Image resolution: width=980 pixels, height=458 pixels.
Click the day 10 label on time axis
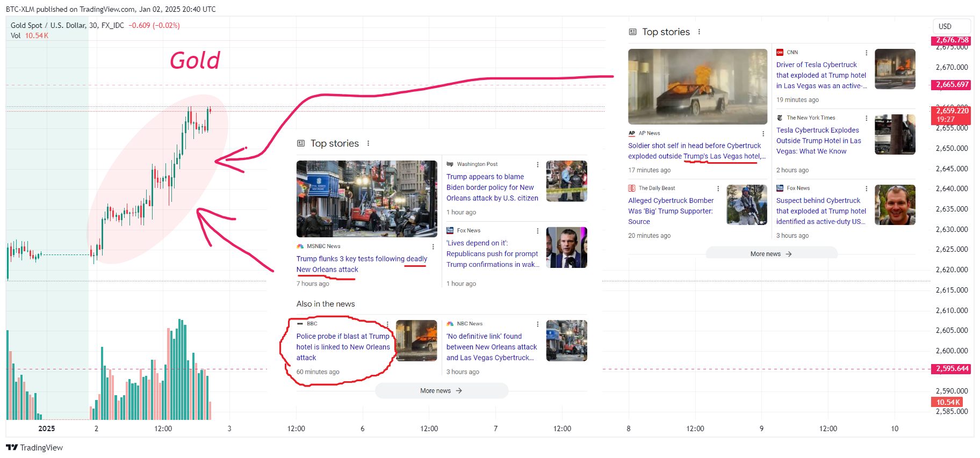point(895,428)
